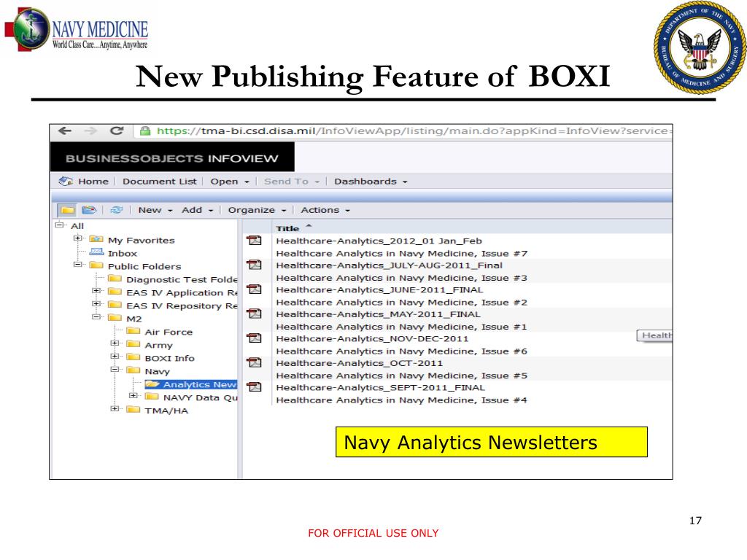
Task: Click the refresh list toolbar icon
Action: (x=116, y=210)
